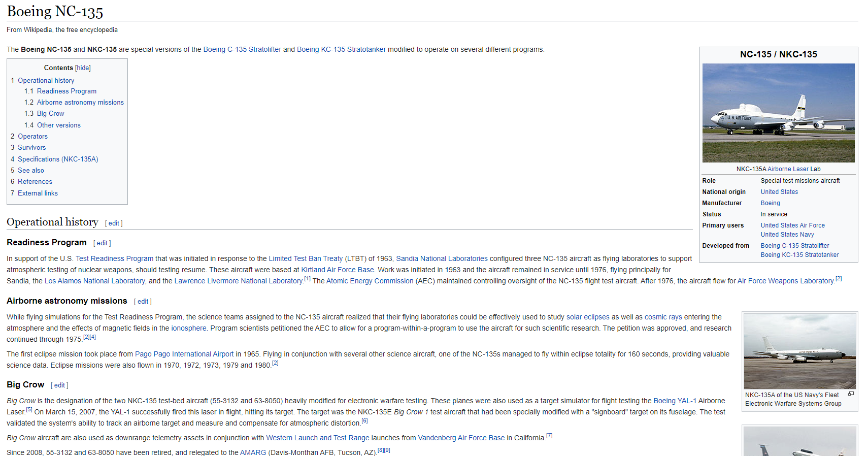Jump to Operational history in Contents
Image resolution: width=868 pixels, height=456 pixels.
click(x=46, y=80)
